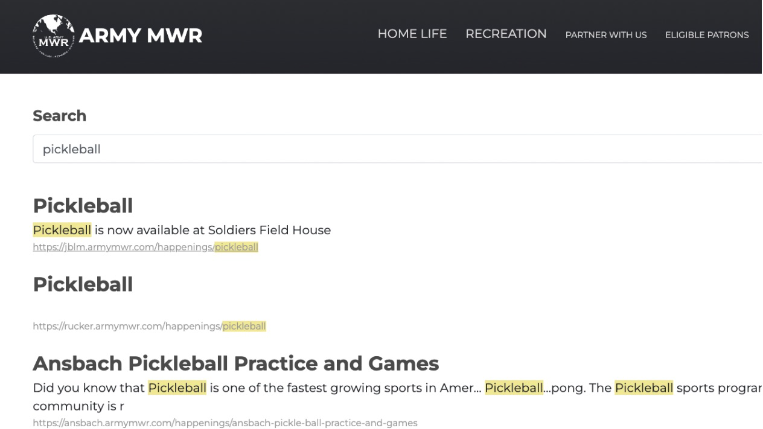The width and height of the screenshot is (763, 429).
Task: Open Ansbach Pickleball Practice and Games result
Action: (236, 363)
